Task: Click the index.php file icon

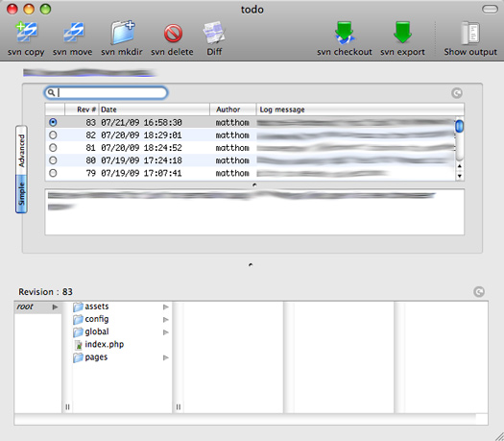Action: [x=78, y=345]
